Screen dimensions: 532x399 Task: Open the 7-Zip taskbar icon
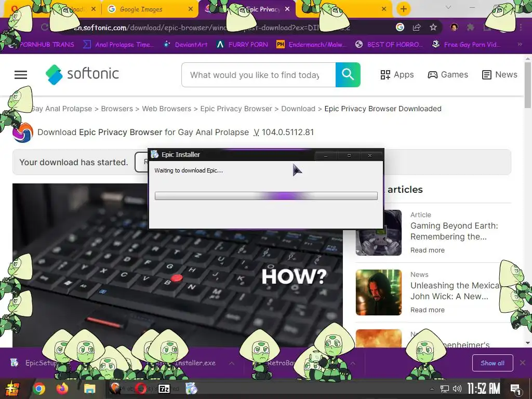click(164, 389)
